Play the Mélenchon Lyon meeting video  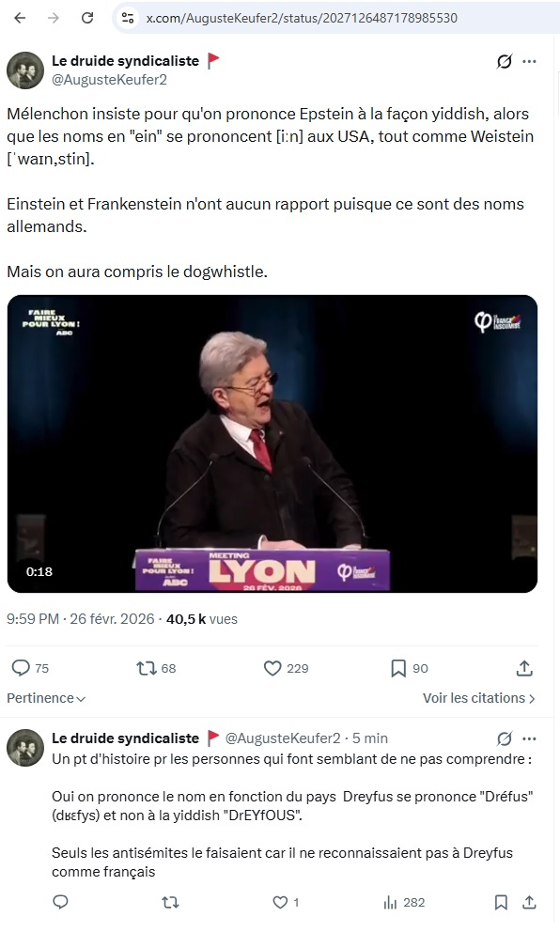click(272, 443)
